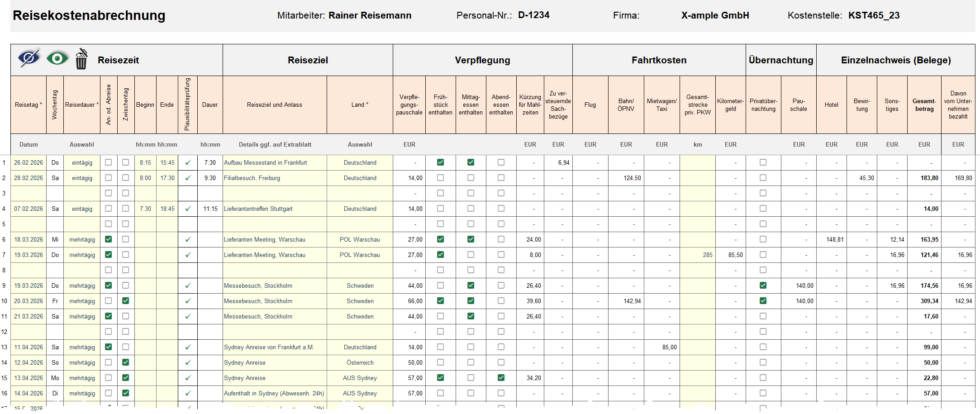Click the Kostenstelle value KST465_23
Image resolution: width=980 pixels, height=414 pixels.
pos(875,15)
